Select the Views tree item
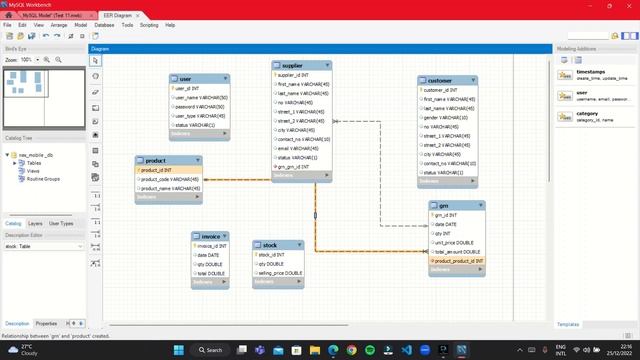The width and height of the screenshot is (640, 360). point(33,171)
